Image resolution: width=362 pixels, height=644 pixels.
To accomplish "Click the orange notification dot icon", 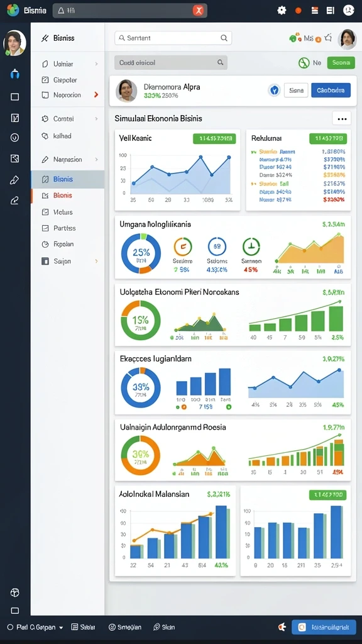I will click(x=299, y=11).
